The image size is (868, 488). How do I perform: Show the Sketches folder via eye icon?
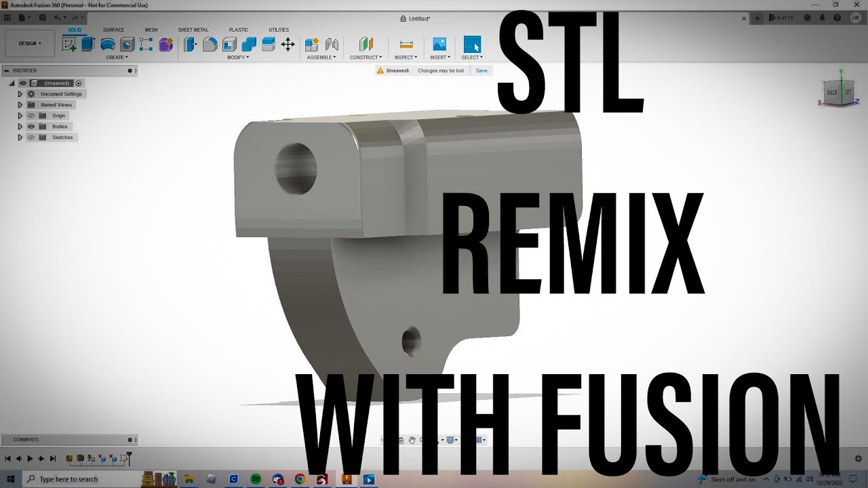[31, 137]
